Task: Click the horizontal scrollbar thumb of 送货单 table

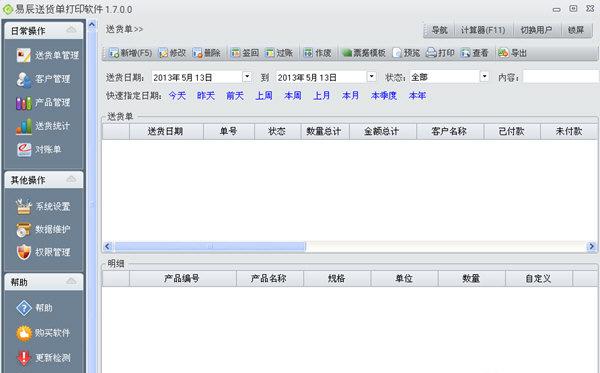Action: point(210,246)
